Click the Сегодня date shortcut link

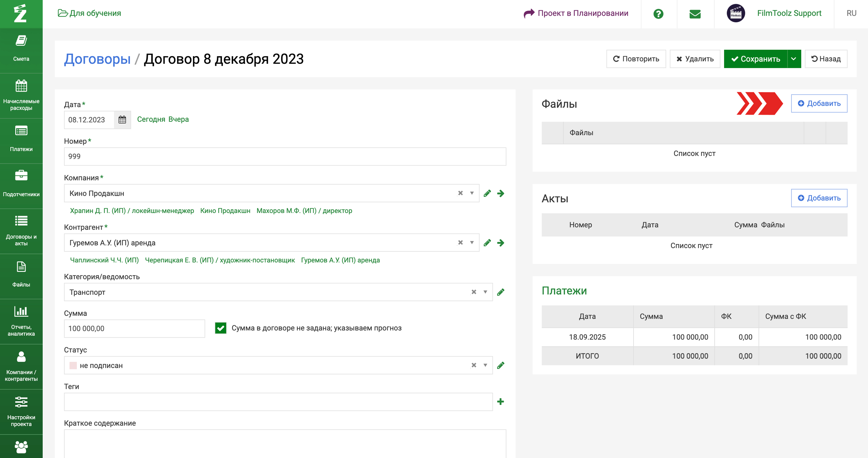[151, 119]
